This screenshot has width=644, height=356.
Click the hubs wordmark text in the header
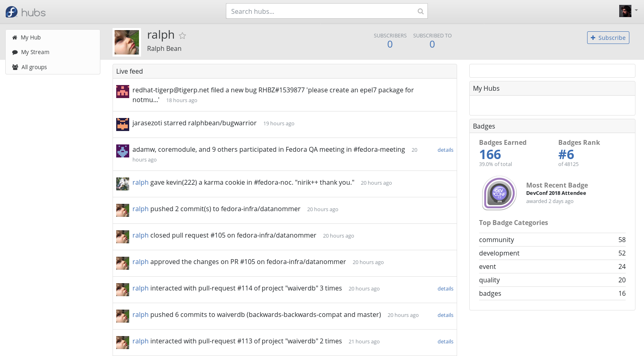(33, 13)
